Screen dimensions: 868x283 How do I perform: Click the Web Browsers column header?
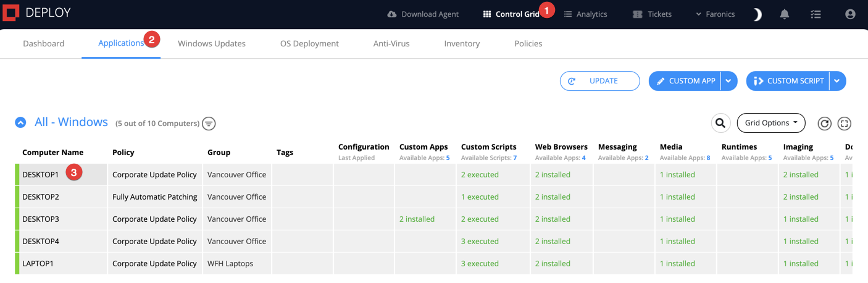(561, 147)
